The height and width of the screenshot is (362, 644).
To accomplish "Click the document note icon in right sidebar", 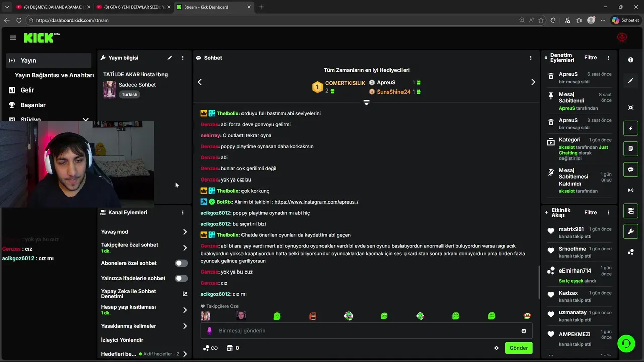I will tap(631, 149).
